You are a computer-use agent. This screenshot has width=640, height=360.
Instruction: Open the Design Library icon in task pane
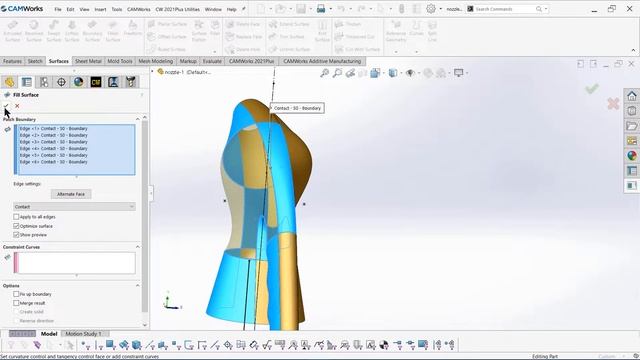(632, 111)
